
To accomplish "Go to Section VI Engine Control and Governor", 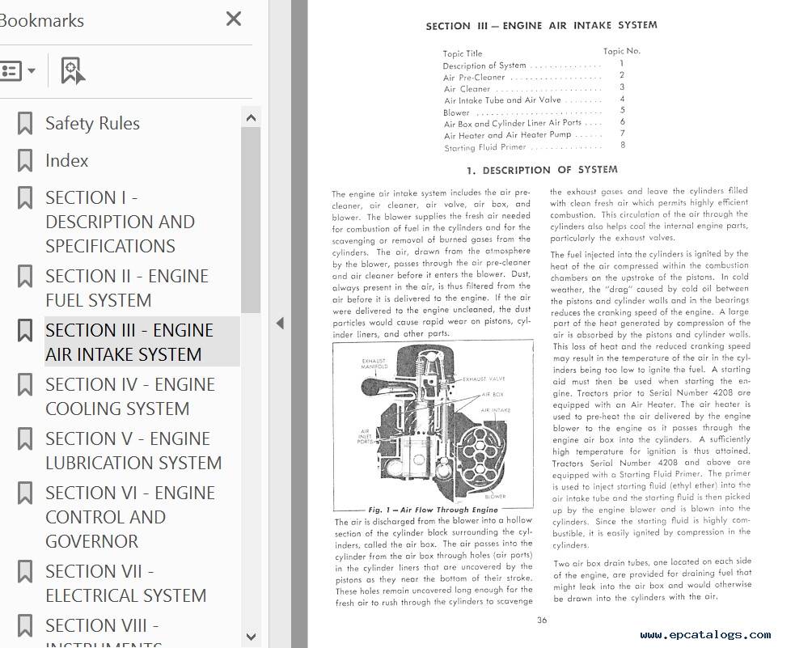I will point(130,516).
